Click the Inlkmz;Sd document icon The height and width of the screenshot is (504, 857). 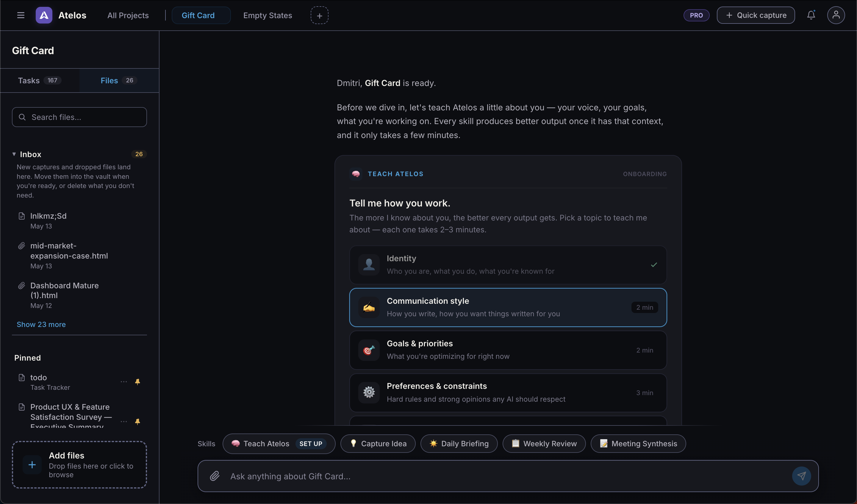[x=22, y=216]
